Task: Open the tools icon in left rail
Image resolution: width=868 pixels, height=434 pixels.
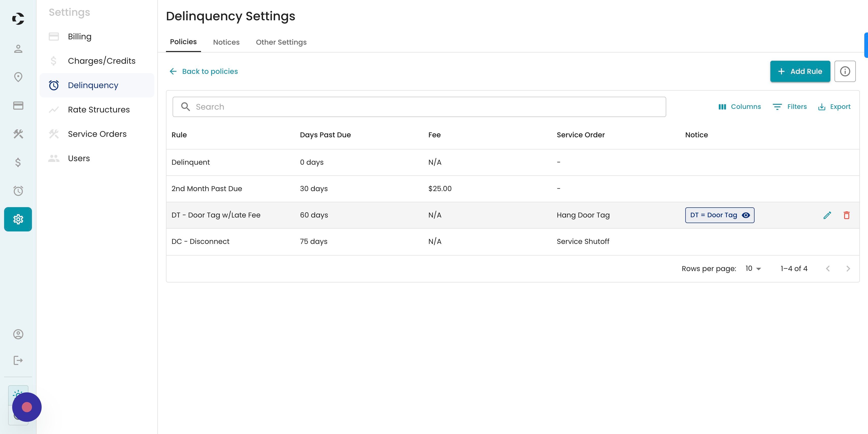Action: [18, 134]
